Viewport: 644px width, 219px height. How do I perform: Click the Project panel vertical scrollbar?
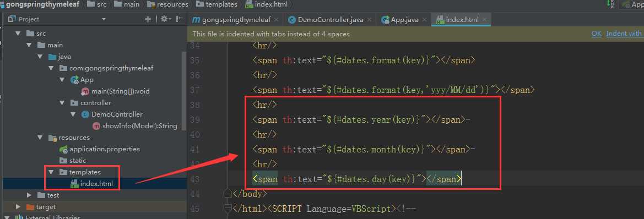(x=184, y=91)
